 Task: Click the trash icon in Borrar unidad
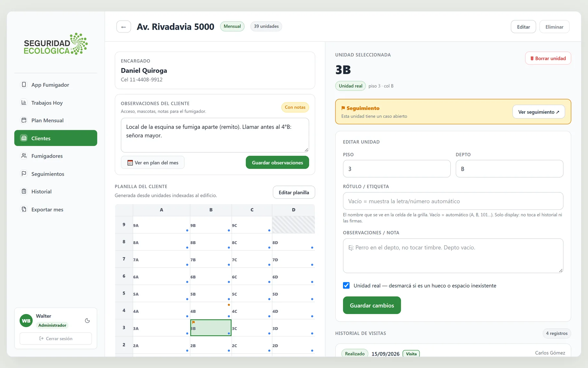pos(532,58)
